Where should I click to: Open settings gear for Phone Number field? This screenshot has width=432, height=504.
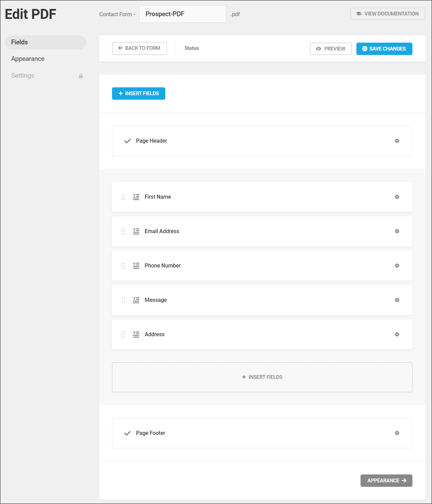[397, 266]
